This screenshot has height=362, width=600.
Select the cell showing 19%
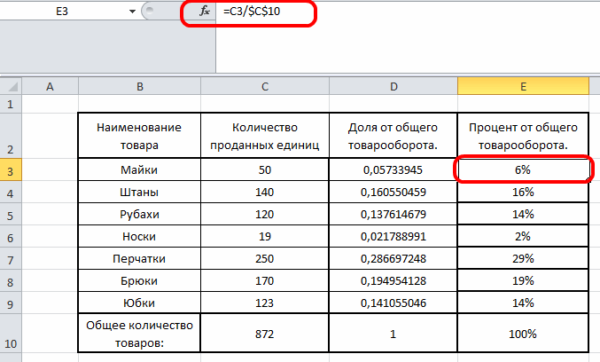coord(523,280)
